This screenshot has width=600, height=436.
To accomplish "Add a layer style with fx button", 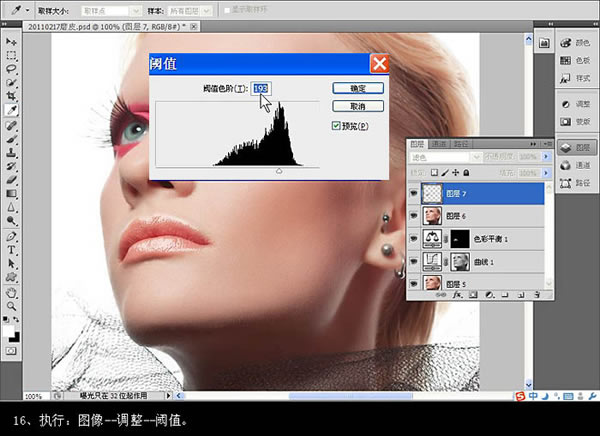I will (x=457, y=295).
